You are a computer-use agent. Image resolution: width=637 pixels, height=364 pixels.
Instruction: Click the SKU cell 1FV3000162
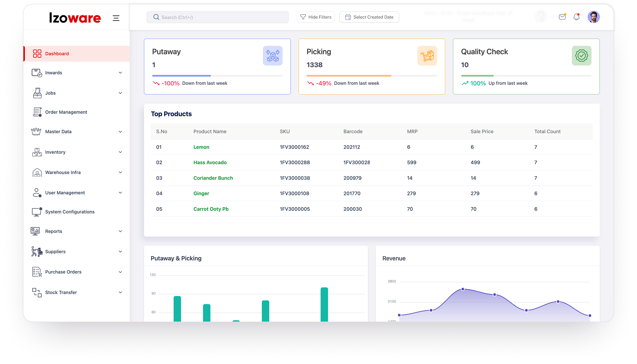coord(294,147)
